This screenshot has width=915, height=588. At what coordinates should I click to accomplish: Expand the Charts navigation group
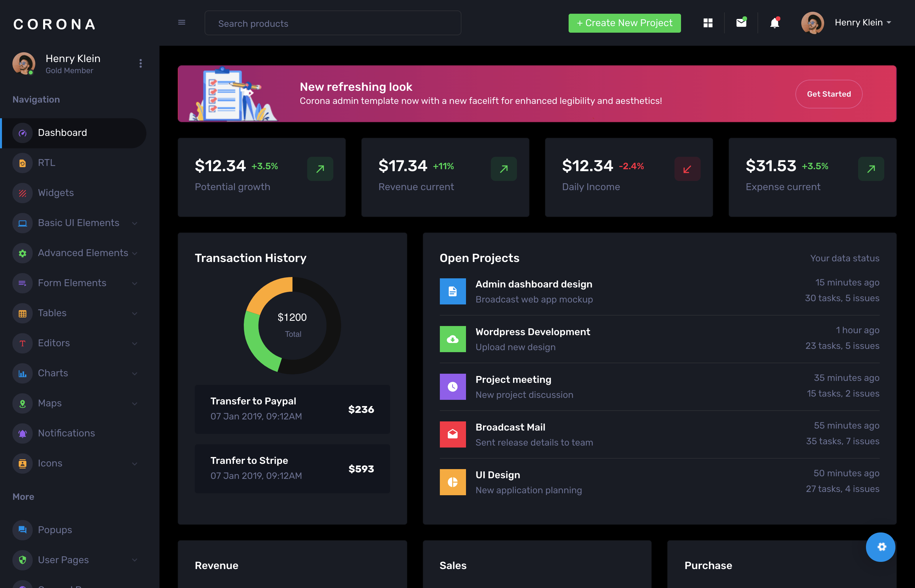53,373
